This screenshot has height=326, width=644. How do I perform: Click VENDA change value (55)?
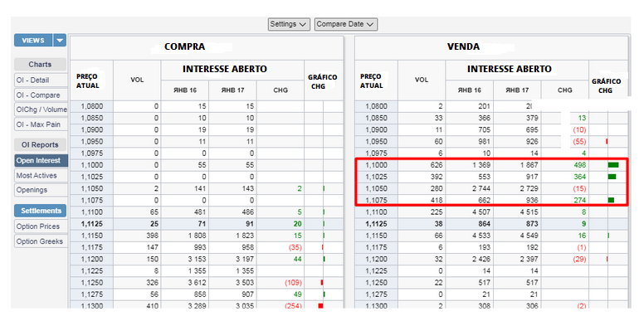(579, 142)
